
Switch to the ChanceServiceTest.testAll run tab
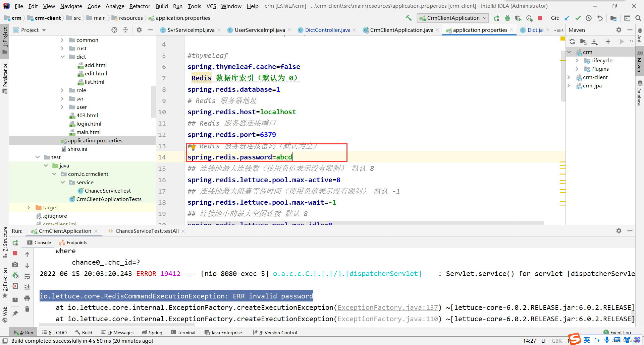coord(147,231)
